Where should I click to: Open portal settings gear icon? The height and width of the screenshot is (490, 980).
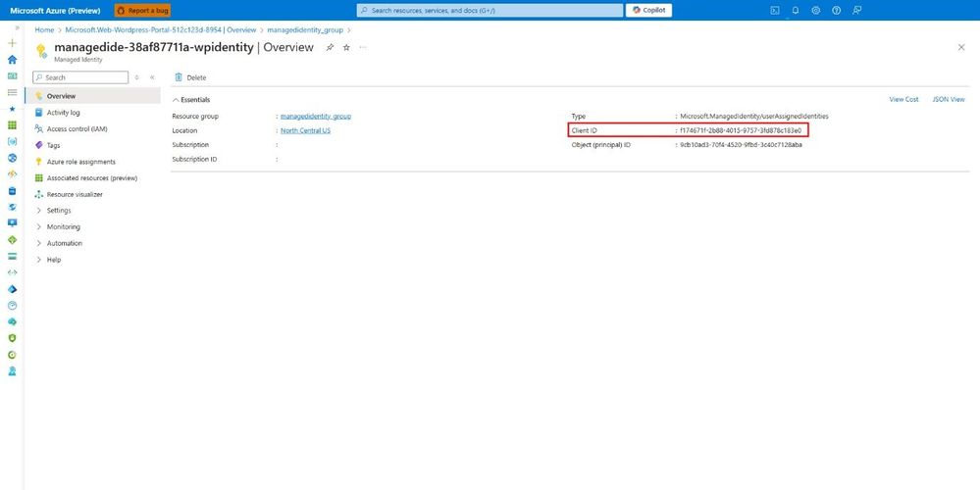click(815, 10)
